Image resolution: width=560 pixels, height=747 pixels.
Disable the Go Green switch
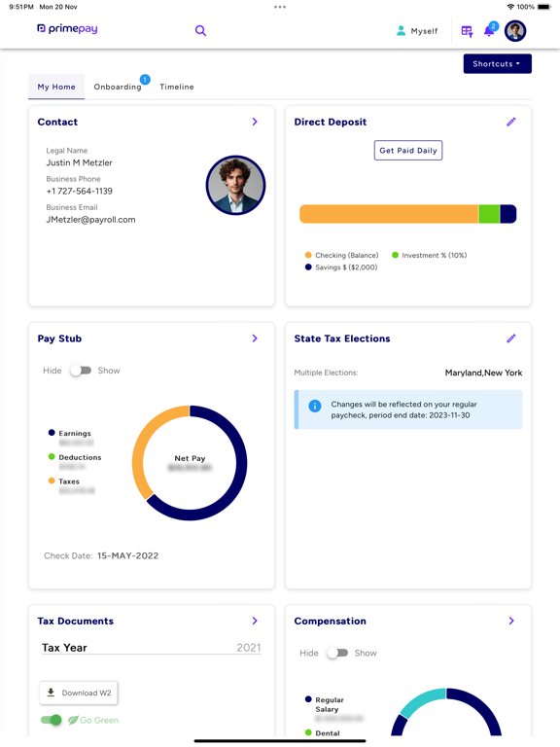point(51,720)
